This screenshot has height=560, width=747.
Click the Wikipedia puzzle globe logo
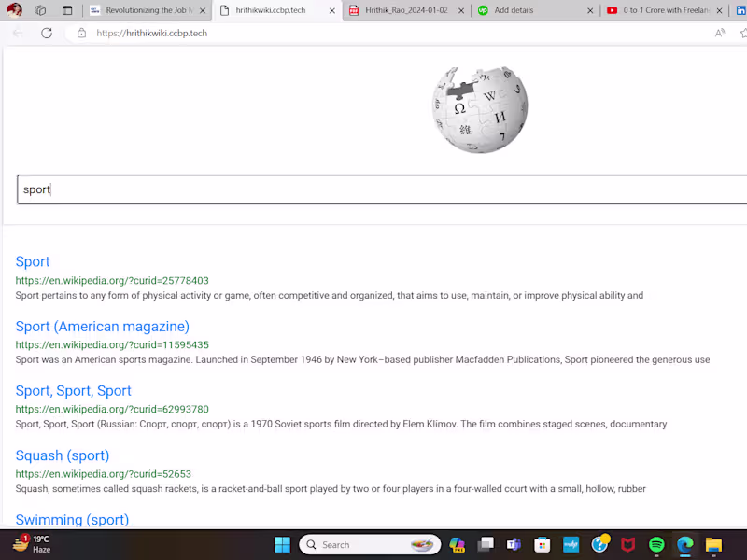pos(480,108)
